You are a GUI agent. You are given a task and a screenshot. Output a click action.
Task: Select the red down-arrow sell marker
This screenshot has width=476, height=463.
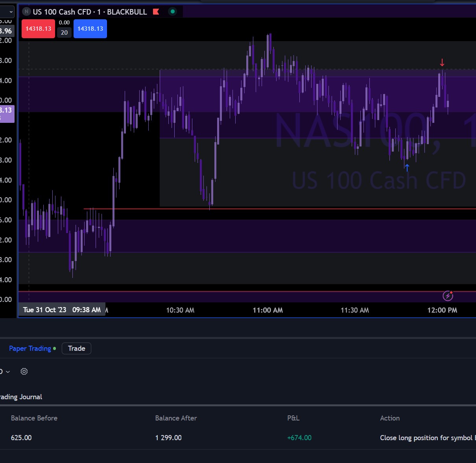(442, 63)
